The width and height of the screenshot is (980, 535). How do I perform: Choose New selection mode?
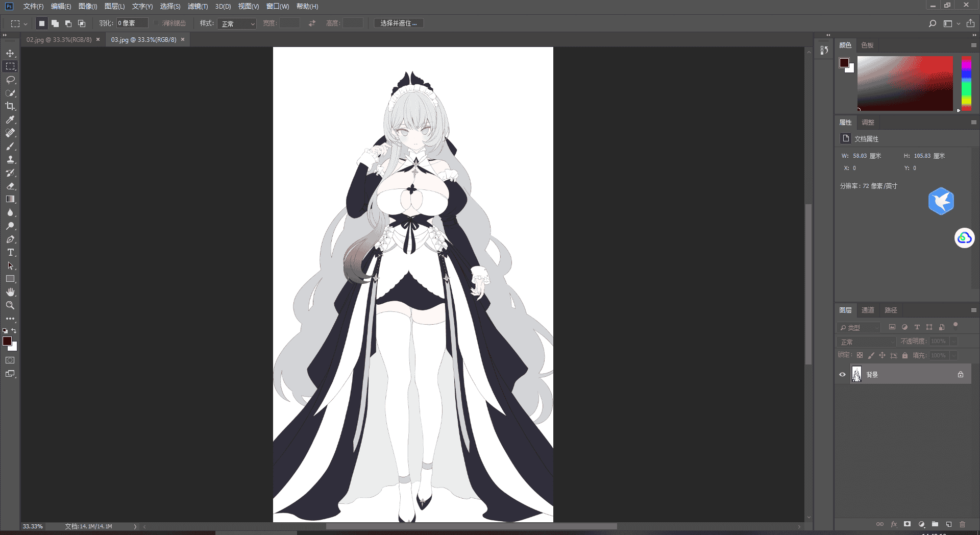[x=42, y=23]
